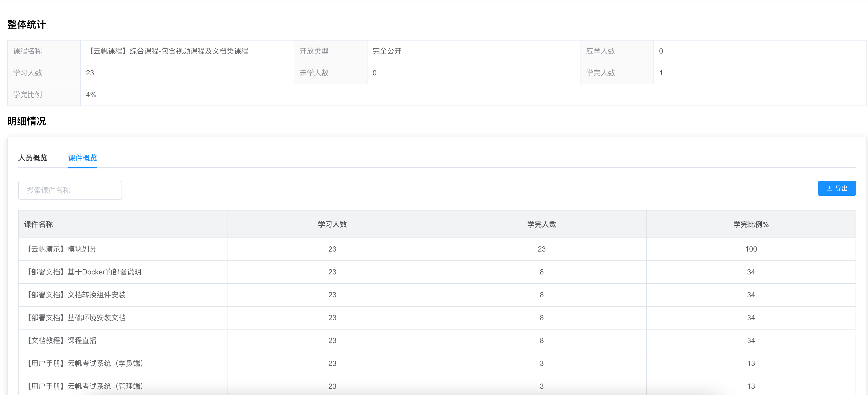
Task: Click the 开放类型 label cell
Action: click(x=331, y=51)
